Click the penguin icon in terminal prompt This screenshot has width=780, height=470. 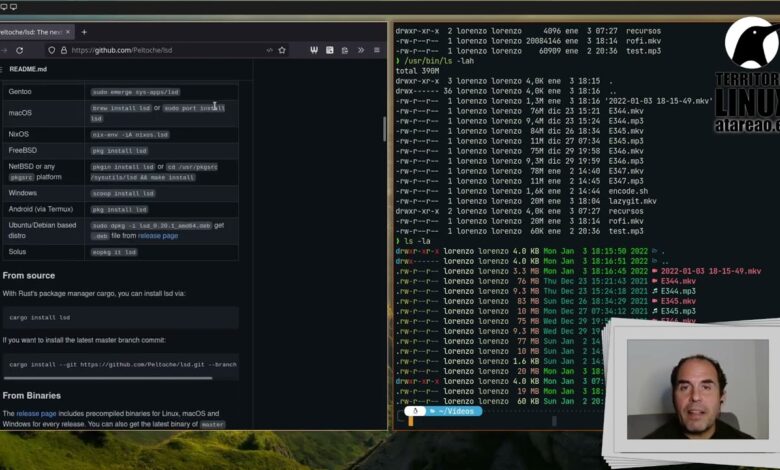tap(415, 411)
